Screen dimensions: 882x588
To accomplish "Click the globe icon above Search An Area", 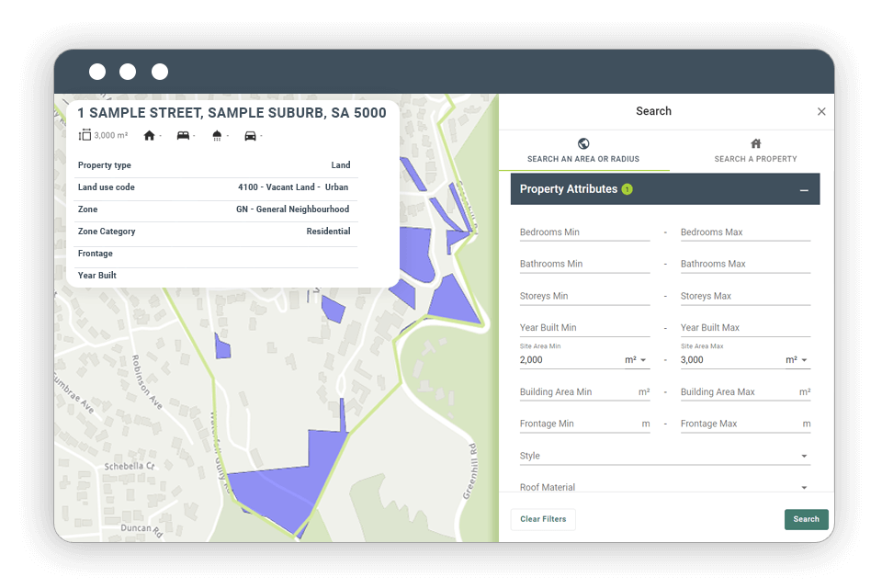I will click(x=582, y=144).
